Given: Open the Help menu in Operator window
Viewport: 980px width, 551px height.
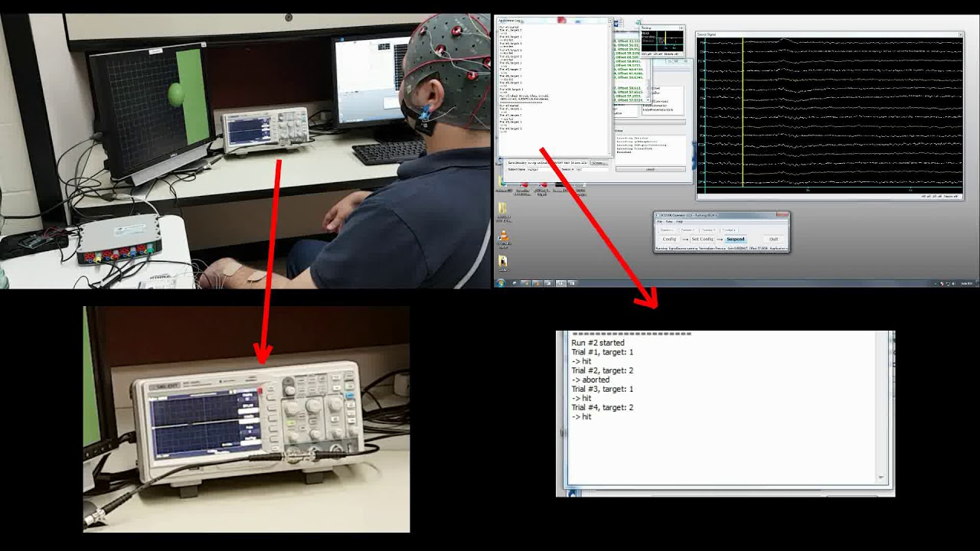Looking at the screenshot, I should (679, 222).
